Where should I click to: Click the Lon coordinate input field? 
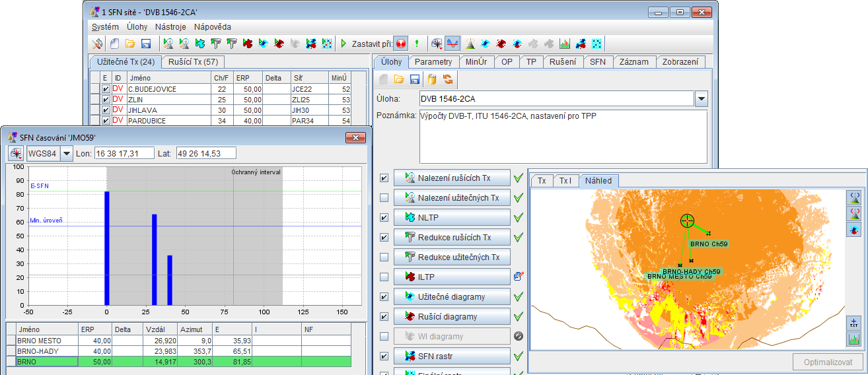(124, 154)
